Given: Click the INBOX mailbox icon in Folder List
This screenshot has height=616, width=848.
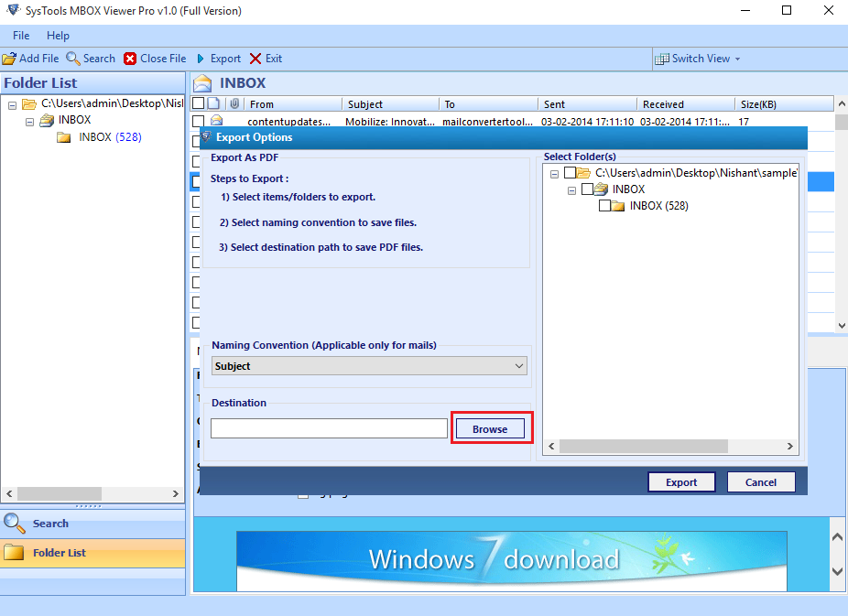Looking at the screenshot, I should 47,120.
